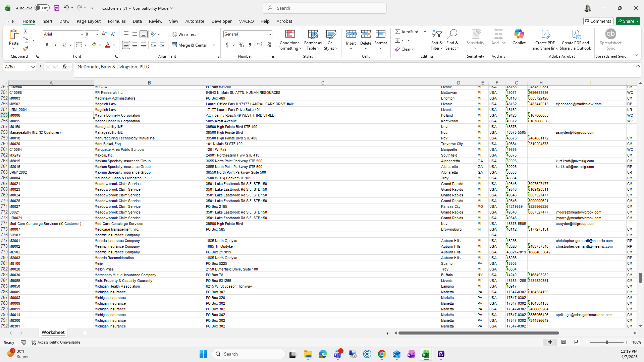644x362 pixels.
Task: Click the Insert Function fx icon
Action: tap(64, 67)
